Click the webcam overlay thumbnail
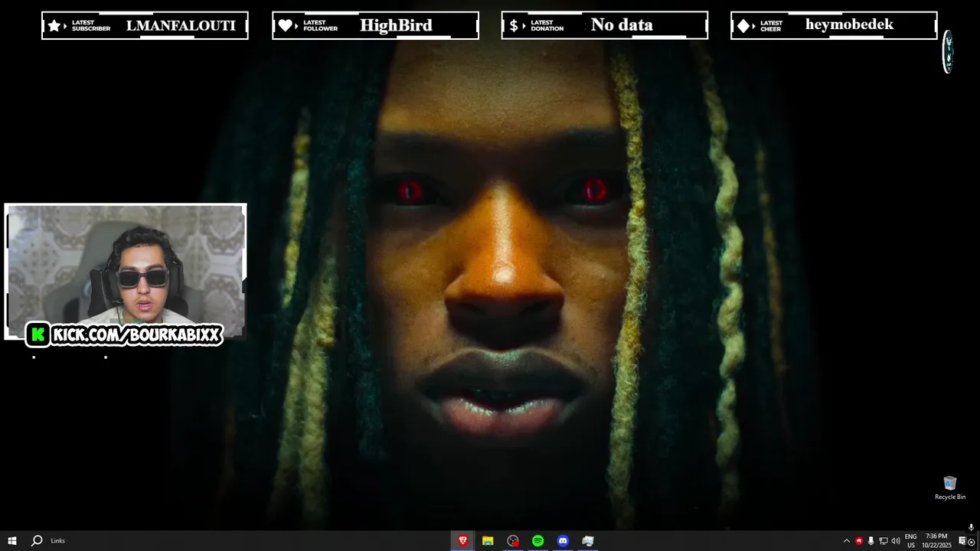Image resolution: width=980 pixels, height=551 pixels. click(x=126, y=272)
